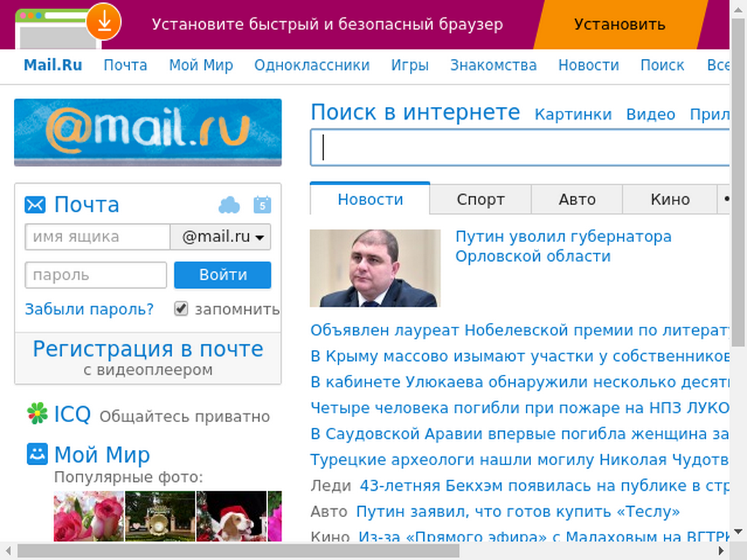Click the blue Войти button
Screen dimensions: 747x560
(x=222, y=275)
